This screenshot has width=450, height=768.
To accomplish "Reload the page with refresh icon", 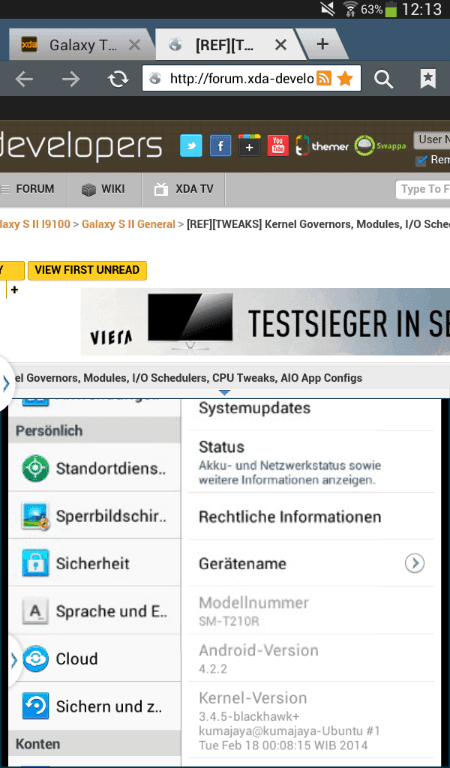I will (x=118, y=78).
